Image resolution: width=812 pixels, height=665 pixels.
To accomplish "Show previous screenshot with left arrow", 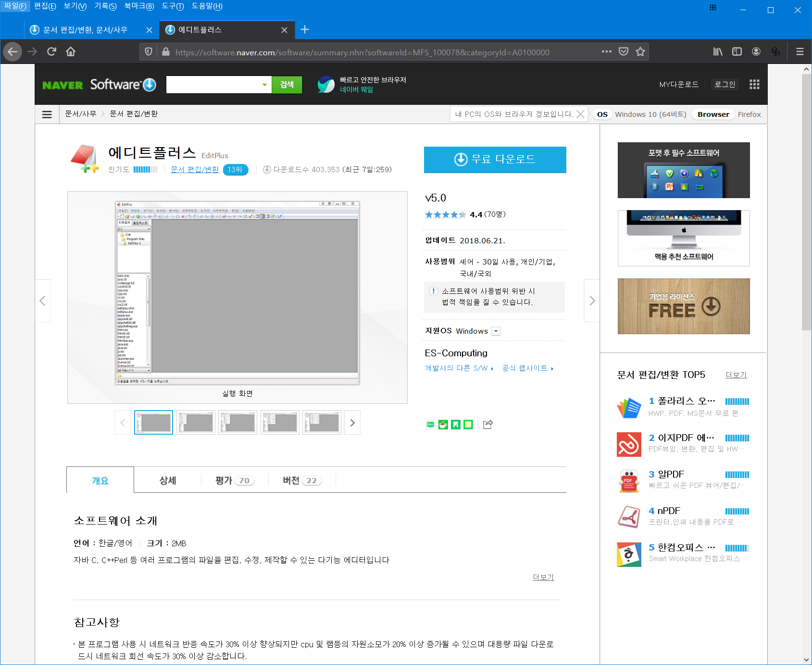I will [x=42, y=301].
